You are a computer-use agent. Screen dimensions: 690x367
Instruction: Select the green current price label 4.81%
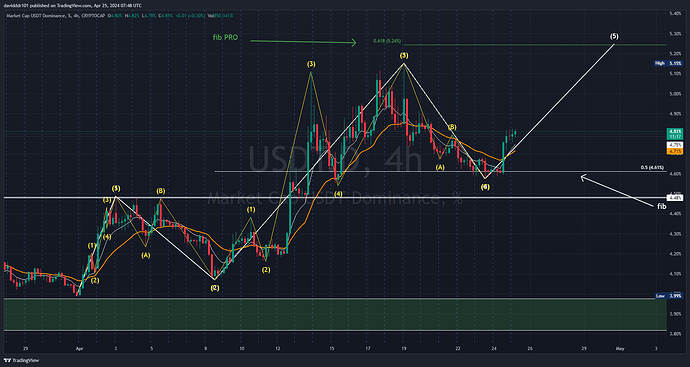pyautogui.click(x=675, y=131)
